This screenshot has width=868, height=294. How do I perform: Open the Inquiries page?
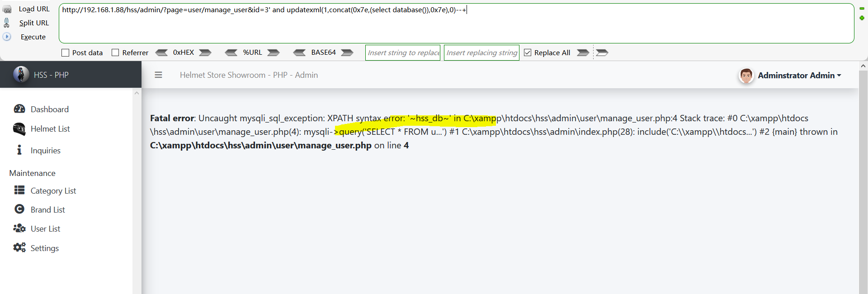coord(46,151)
